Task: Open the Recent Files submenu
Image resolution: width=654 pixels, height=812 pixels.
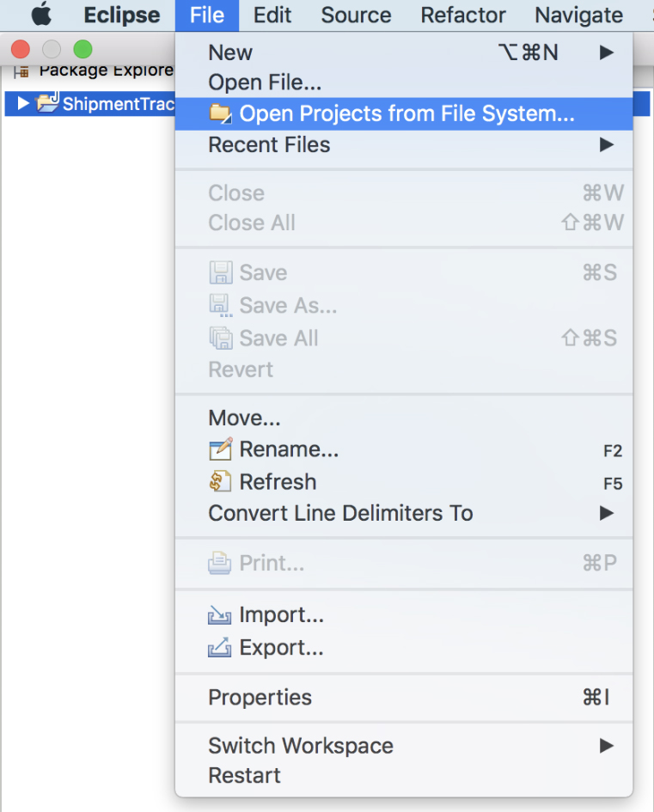Action: click(607, 145)
